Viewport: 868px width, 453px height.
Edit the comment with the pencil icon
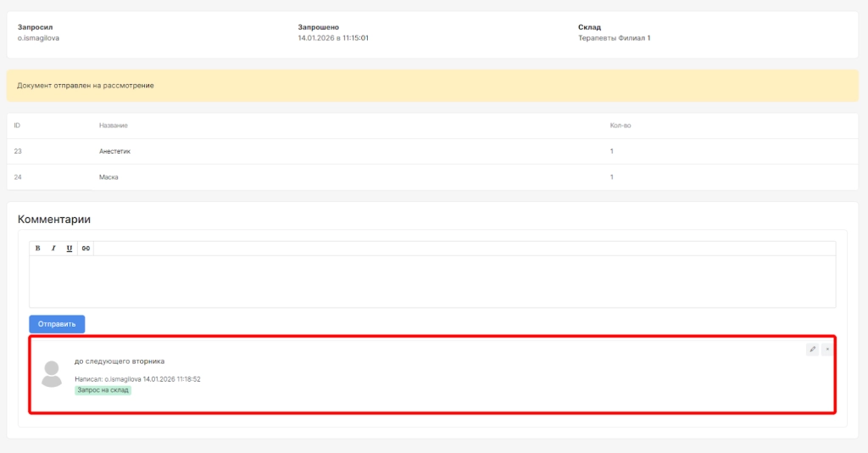click(812, 349)
